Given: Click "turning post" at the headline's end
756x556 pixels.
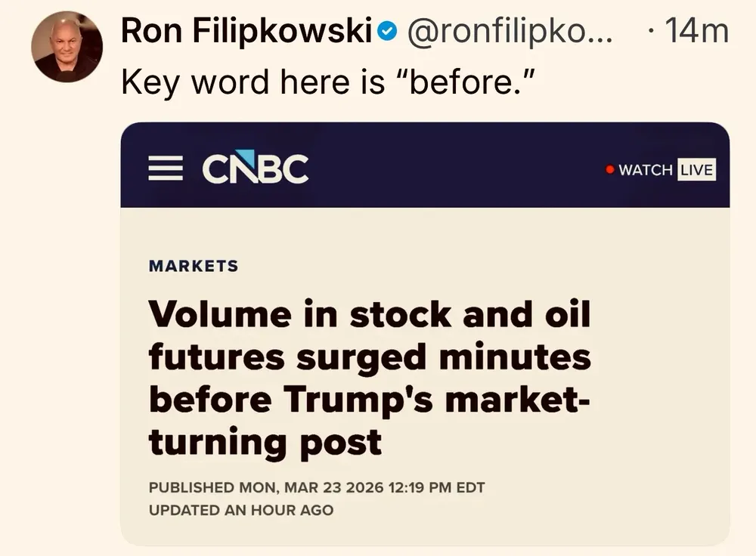Looking at the screenshot, I should tap(265, 442).
